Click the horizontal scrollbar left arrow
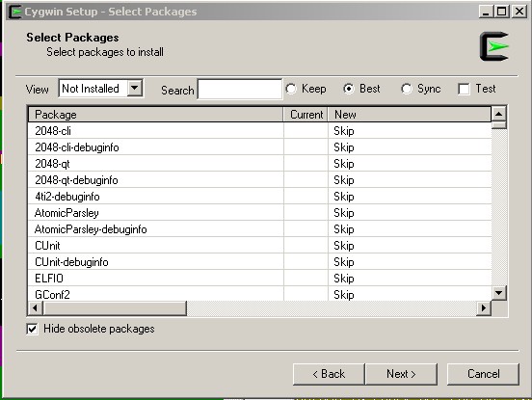The image size is (532, 400). (36, 308)
